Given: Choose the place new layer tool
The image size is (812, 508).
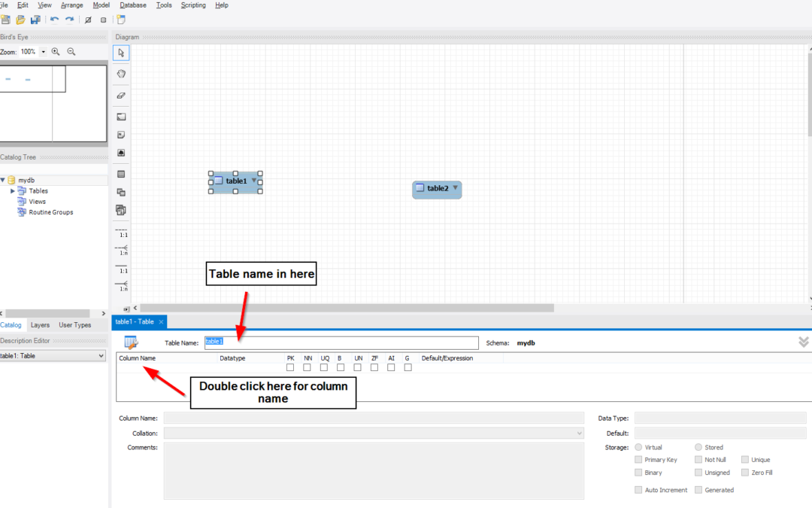Looking at the screenshot, I should [121, 117].
